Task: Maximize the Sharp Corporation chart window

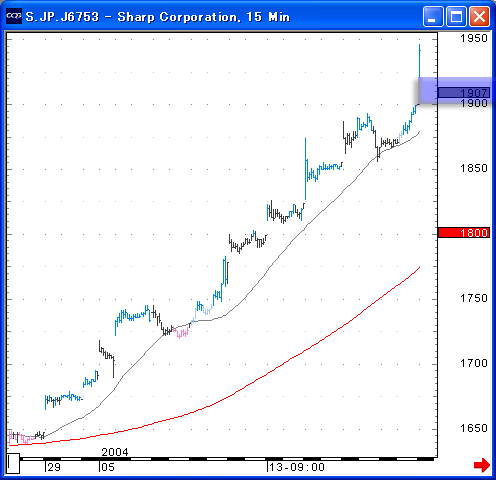Action: (456, 16)
